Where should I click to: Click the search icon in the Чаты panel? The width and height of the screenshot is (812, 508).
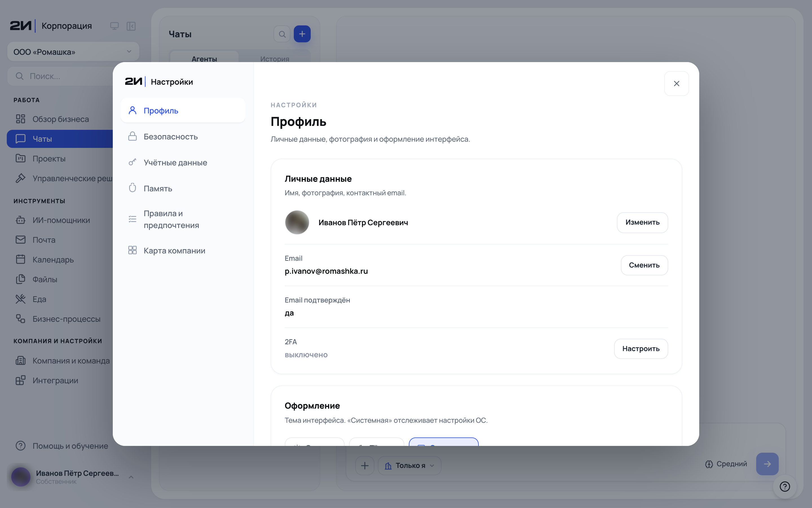282,34
